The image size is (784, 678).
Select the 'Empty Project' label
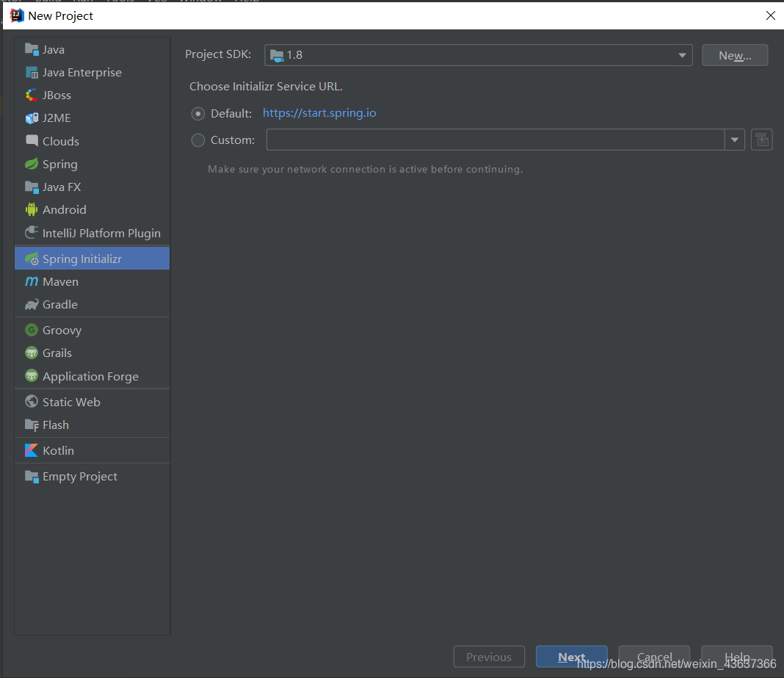[80, 476]
